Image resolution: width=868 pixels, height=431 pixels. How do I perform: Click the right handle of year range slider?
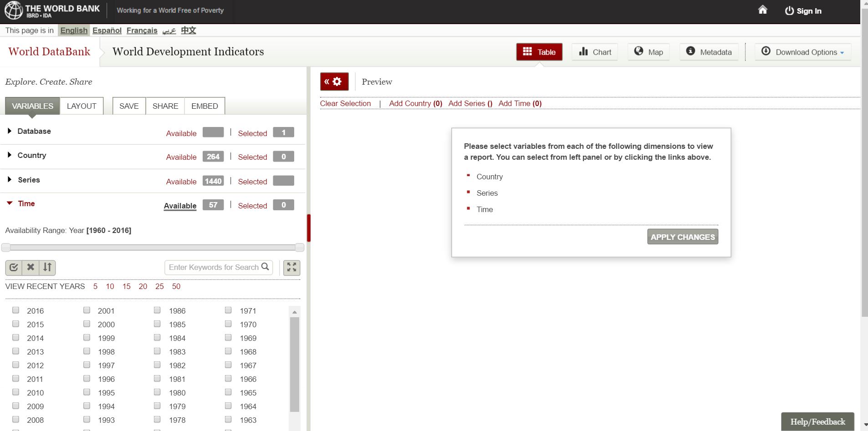(x=300, y=247)
